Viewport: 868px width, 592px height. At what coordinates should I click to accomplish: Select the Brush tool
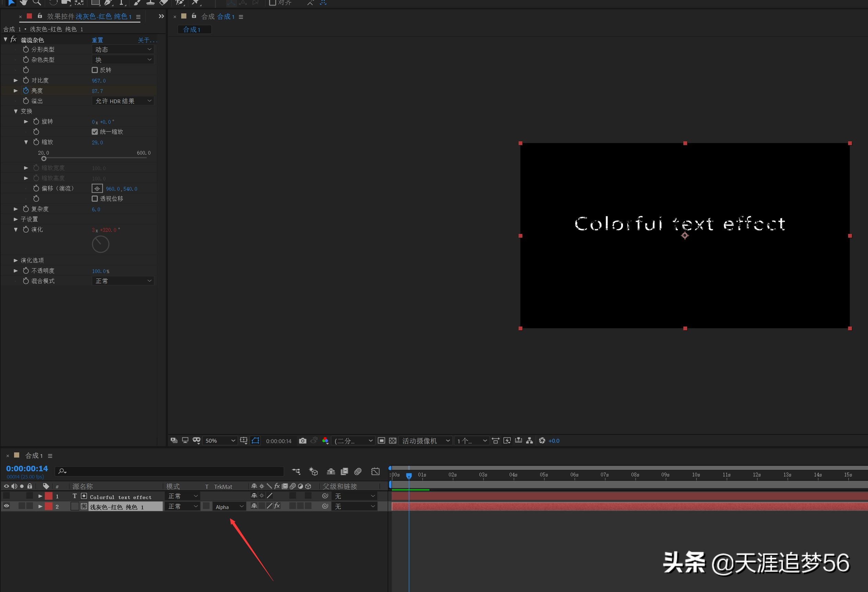click(x=137, y=3)
